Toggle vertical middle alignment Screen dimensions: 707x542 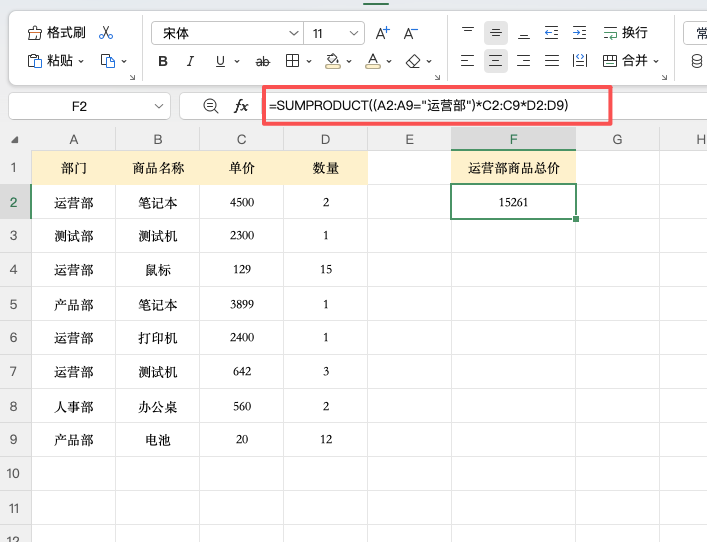coord(496,32)
